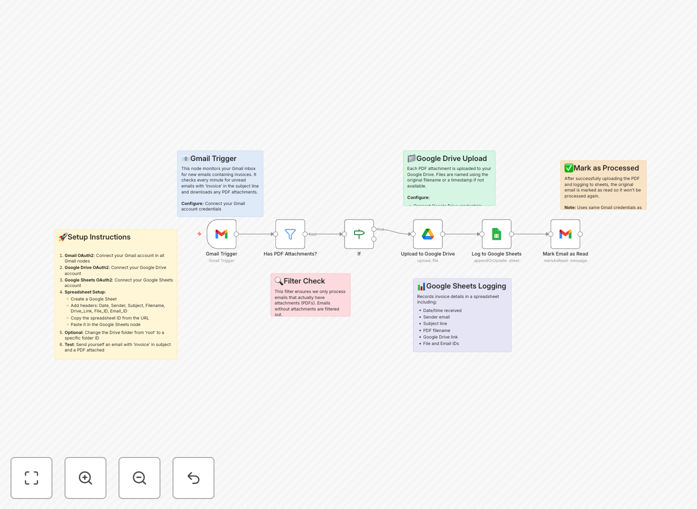Click the reset zoom arrow button
697x509 pixels.
pyautogui.click(x=193, y=478)
